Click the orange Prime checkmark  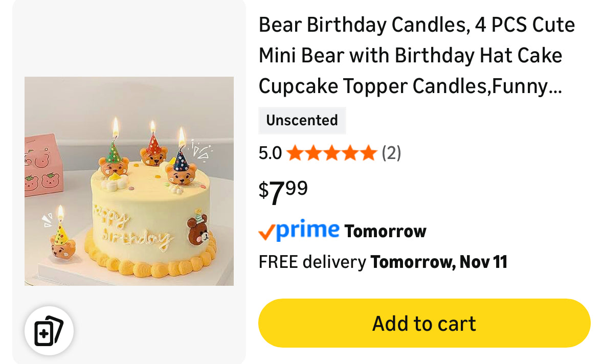pos(266,233)
